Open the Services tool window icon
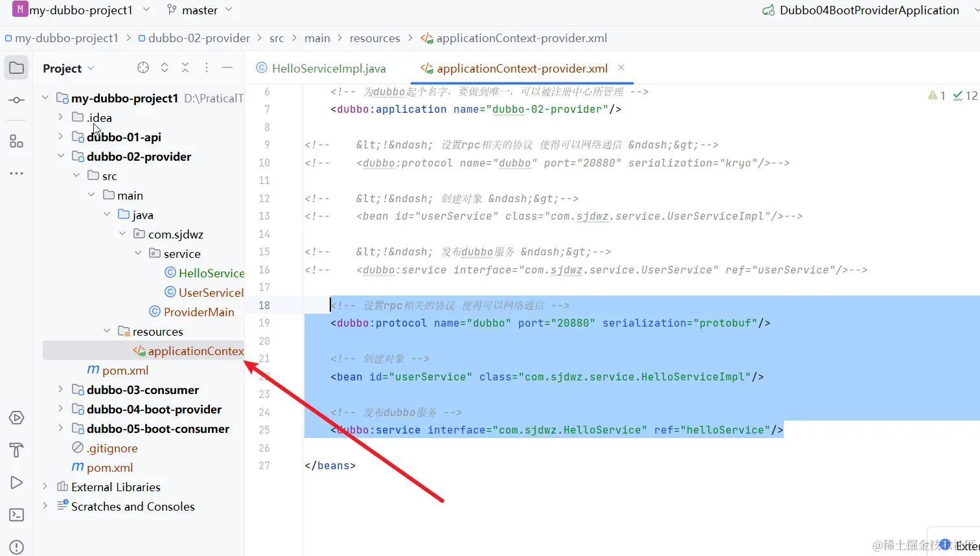 coord(16,418)
